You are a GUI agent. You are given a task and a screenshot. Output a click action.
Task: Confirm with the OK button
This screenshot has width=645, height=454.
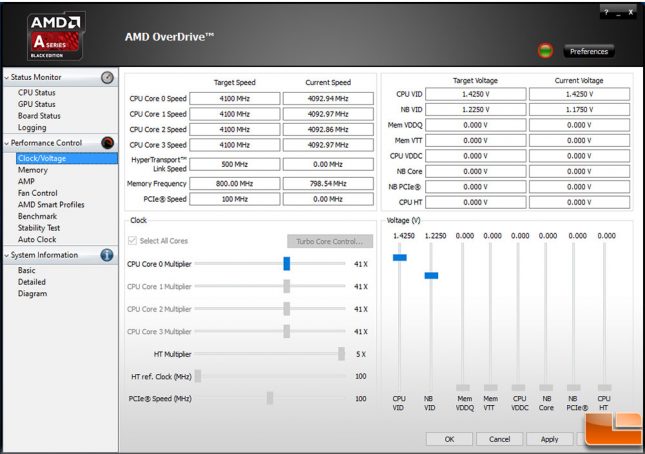tap(449, 439)
